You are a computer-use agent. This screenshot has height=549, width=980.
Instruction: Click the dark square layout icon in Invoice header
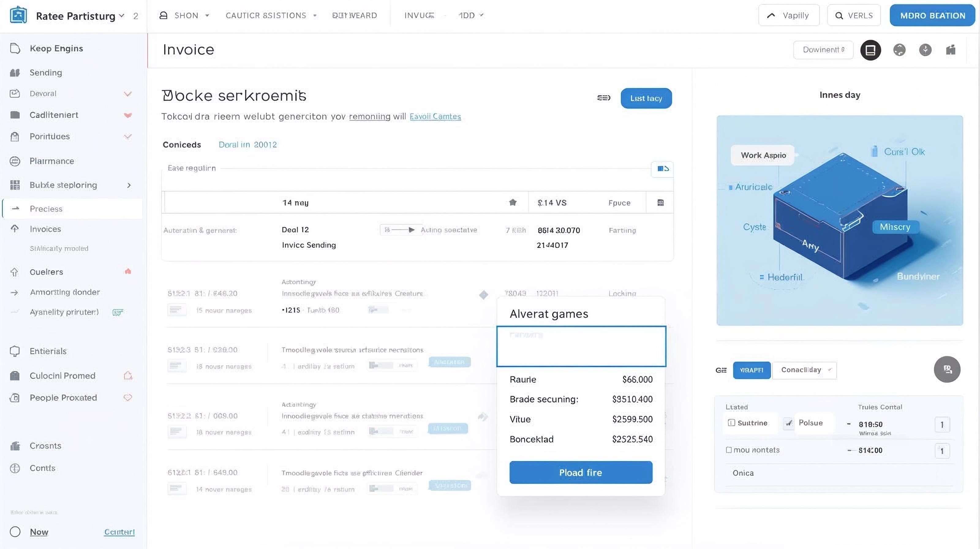click(870, 50)
